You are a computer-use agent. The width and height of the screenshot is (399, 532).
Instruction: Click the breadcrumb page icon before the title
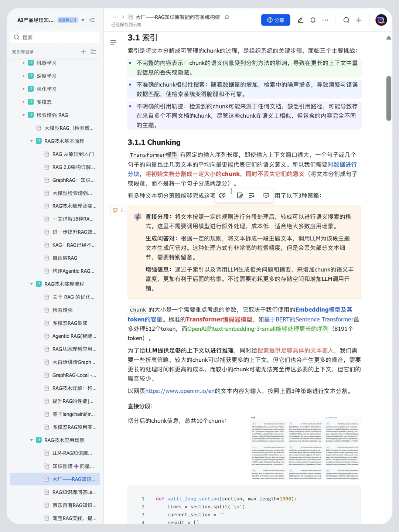[x=130, y=17]
